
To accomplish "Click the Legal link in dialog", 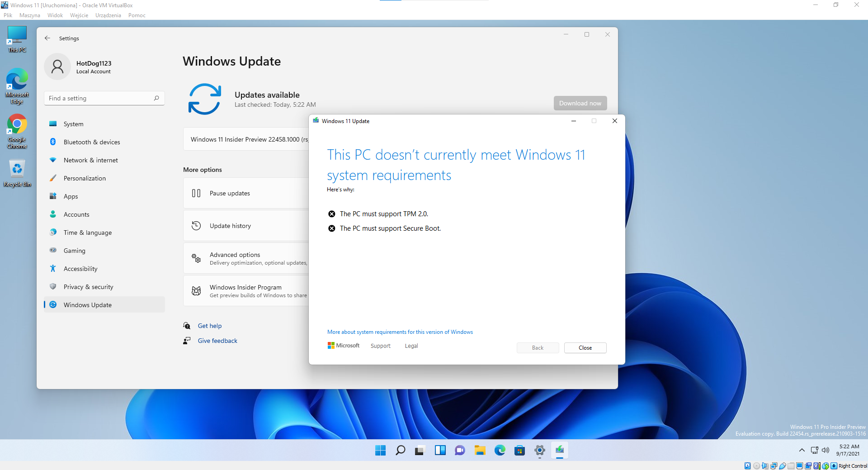I will 411,346.
